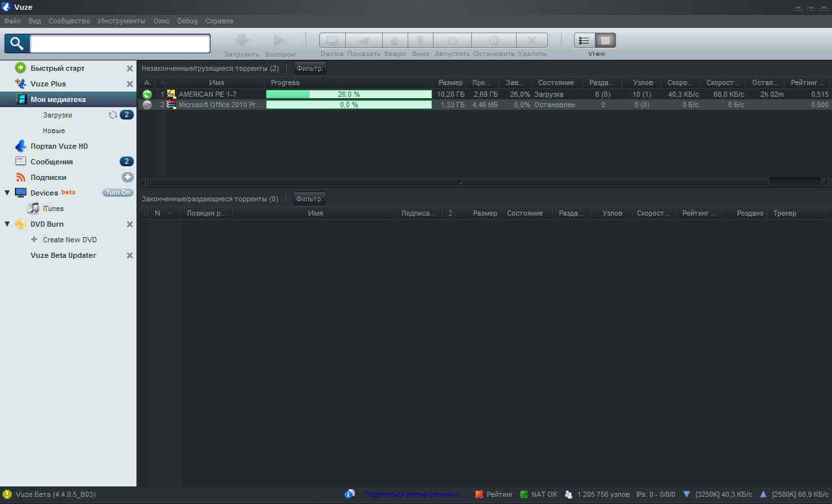Image resolution: width=832 pixels, height=504 pixels.
Task: Close the DVD Burn sidebar entry
Action: (129, 224)
